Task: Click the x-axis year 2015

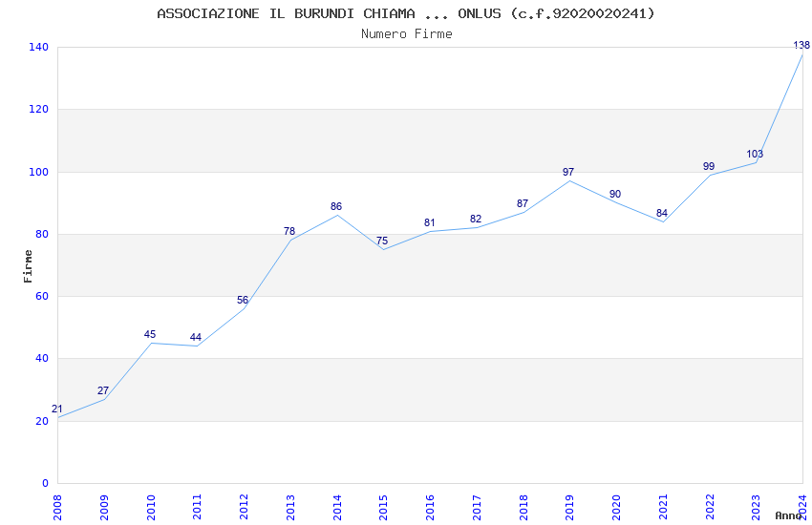Action: tap(384, 507)
